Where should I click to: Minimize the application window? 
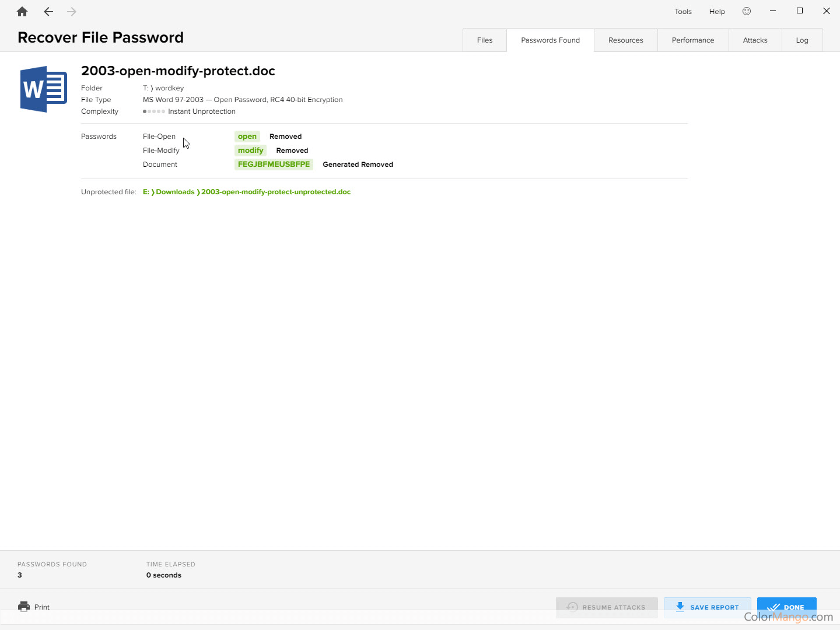coord(773,11)
